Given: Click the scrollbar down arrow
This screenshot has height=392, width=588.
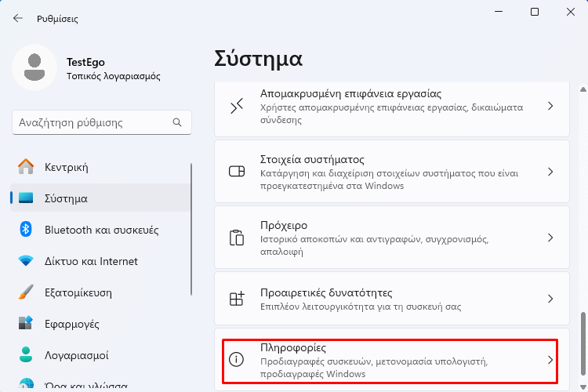Looking at the screenshot, I should click(583, 387).
